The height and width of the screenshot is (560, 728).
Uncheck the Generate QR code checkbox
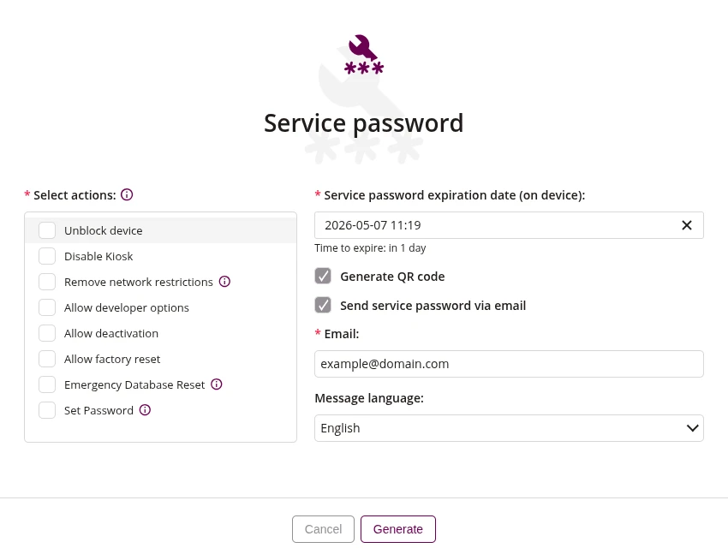(x=323, y=276)
